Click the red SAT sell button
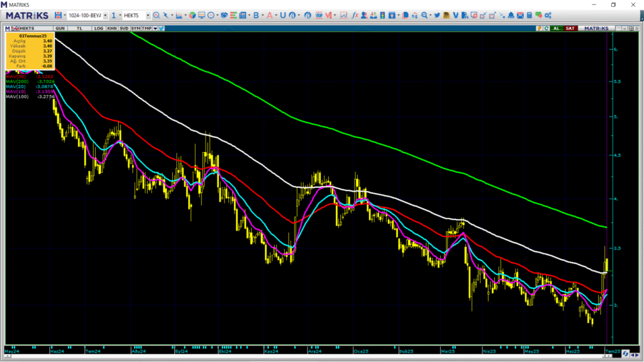644x362 pixels. (570, 28)
